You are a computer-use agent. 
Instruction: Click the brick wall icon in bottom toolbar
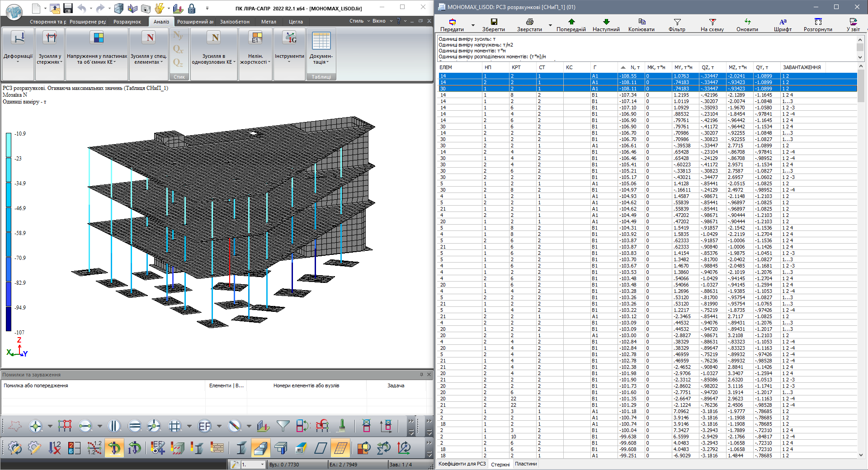[x=217, y=448]
